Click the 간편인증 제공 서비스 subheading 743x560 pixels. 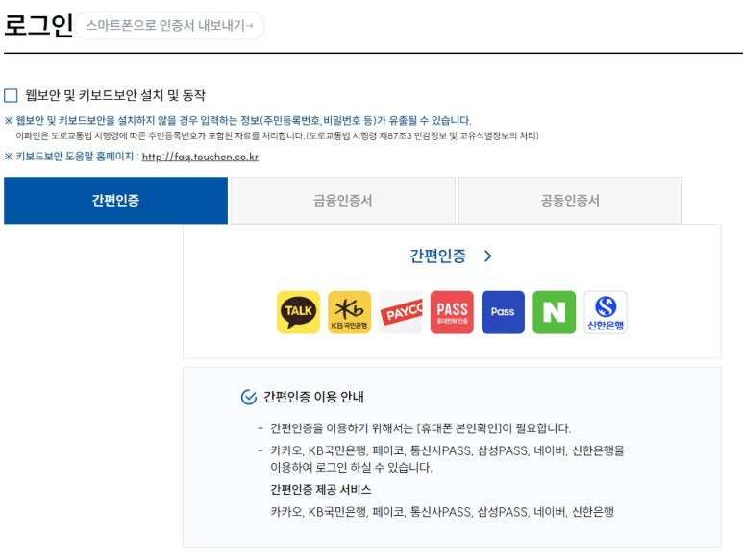(x=321, y=490)
